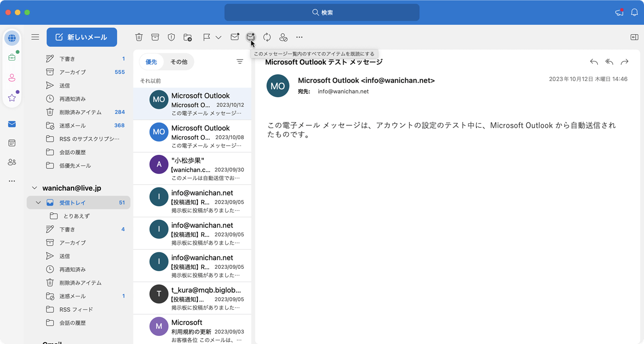Viewport: 644px width, 344px height.
Task: Toggle the navigation pane with the hamburger icon
Action: (35, 37)
